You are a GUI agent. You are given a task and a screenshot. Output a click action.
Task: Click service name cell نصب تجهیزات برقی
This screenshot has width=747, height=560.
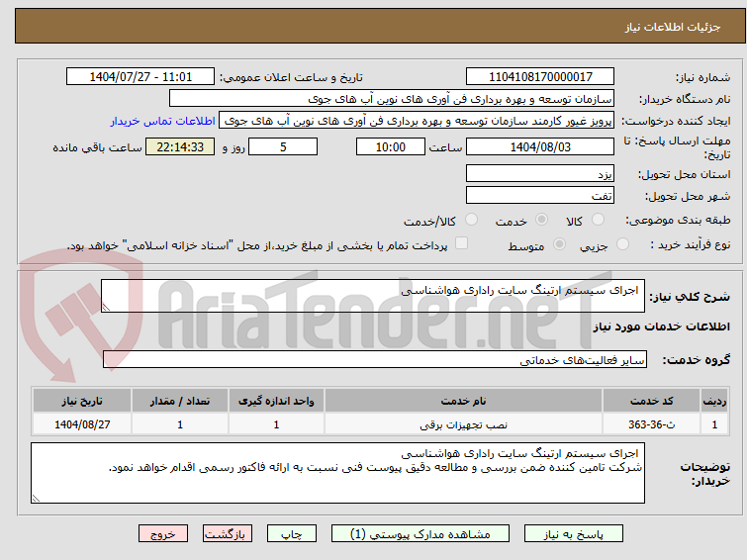click(x=464, y=424)
